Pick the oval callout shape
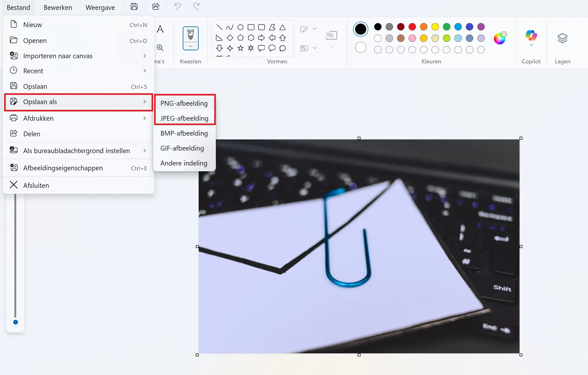 (x=272, y=48)
